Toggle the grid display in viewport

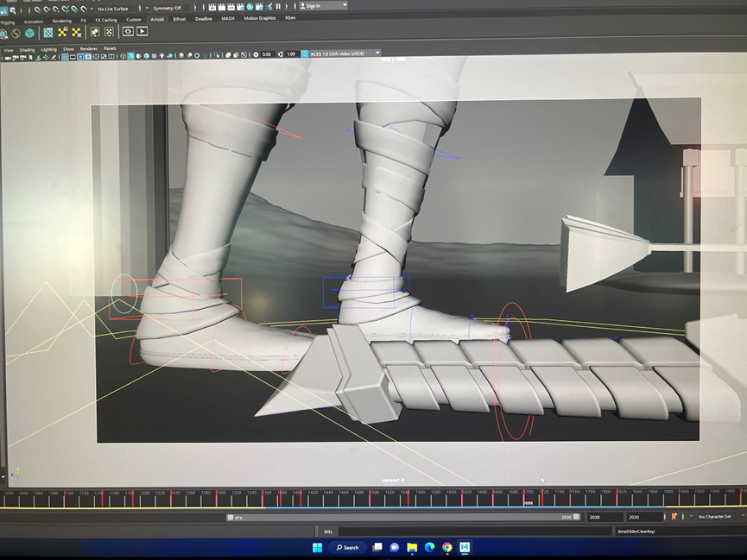(66, 57)
